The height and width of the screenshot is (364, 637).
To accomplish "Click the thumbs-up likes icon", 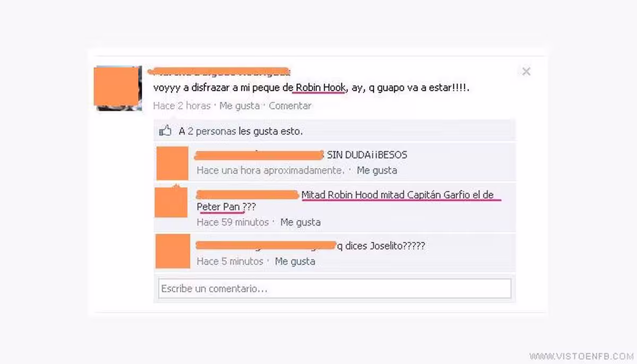I will coord(165,131).
